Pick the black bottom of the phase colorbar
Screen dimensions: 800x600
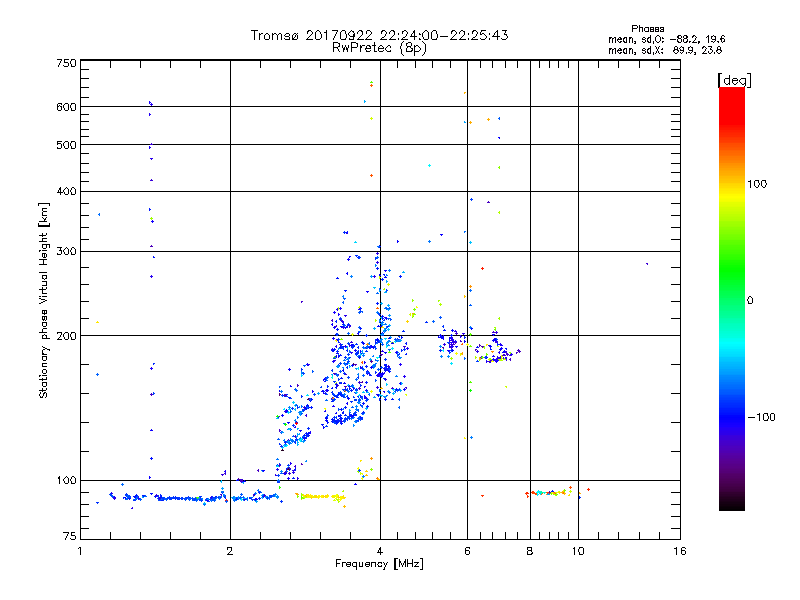coord(732,503)
